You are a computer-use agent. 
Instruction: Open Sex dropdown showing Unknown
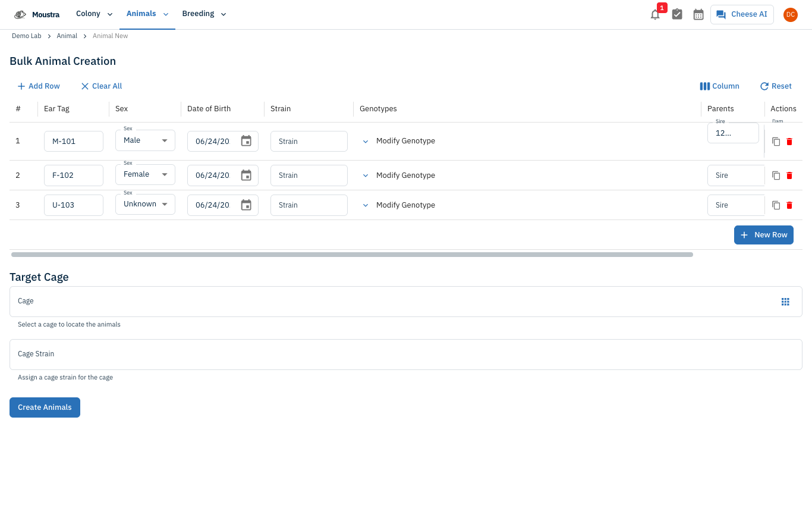[x=145, y=204]
